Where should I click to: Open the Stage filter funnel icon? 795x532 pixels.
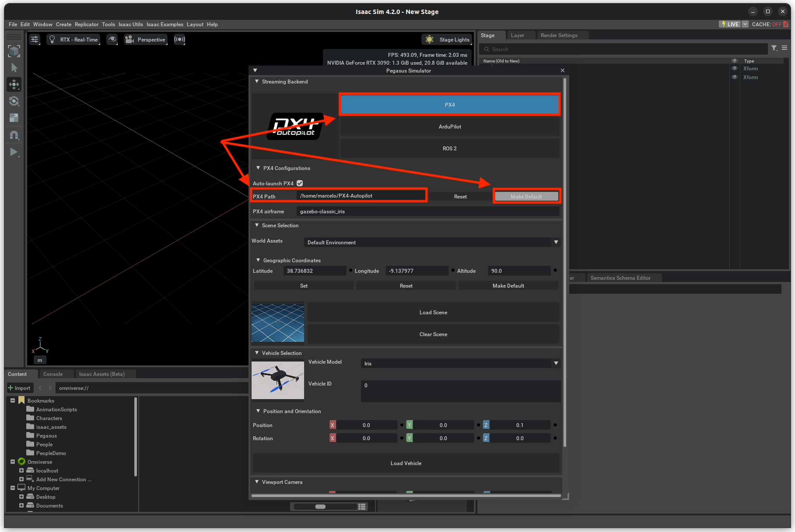coord(774,48)
